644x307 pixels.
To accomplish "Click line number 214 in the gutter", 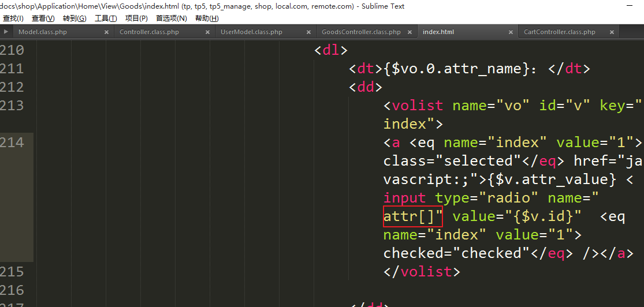I will coord(13,143).
